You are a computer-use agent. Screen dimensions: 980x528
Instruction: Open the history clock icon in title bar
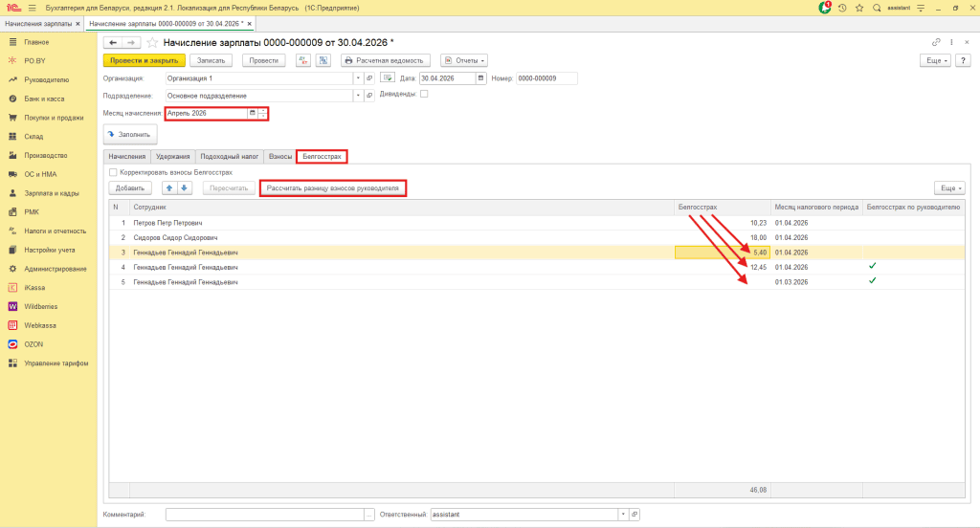pyautogui.click(x=842, y=8)
